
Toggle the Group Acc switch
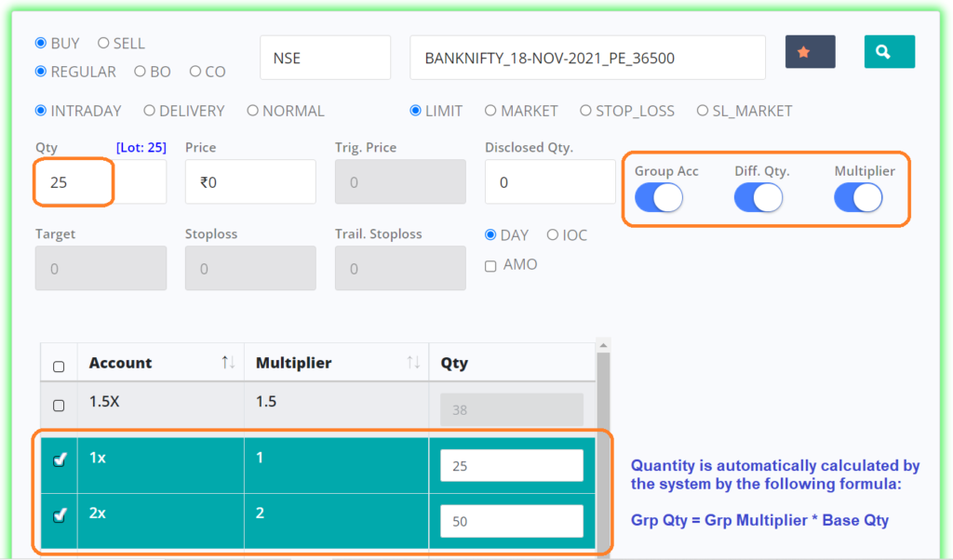(659, 198)
